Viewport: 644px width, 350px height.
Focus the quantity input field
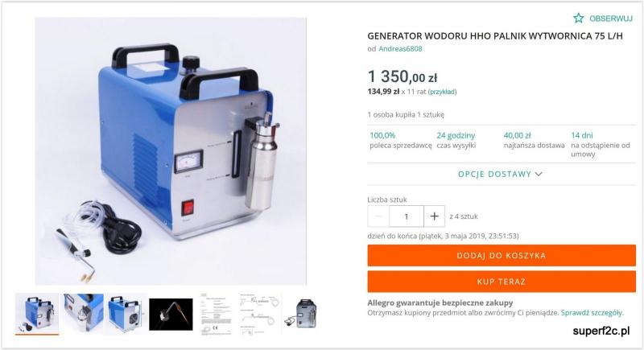pyautogui.click(x=407, y=216)
